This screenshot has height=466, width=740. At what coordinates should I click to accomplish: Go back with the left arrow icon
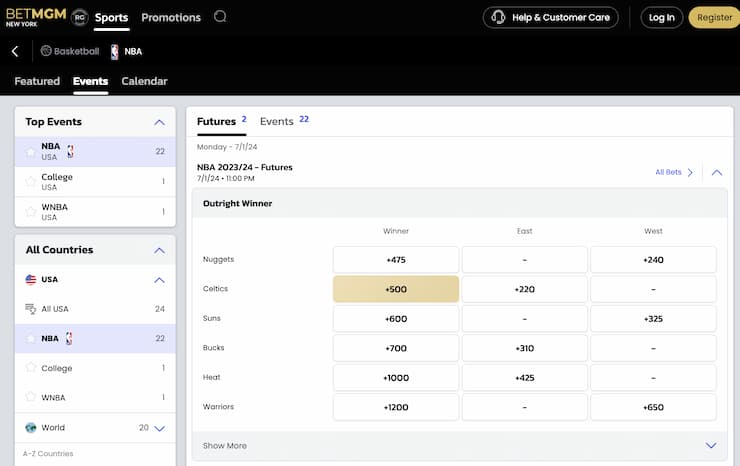pyautogui.click(x=15, y=51)
